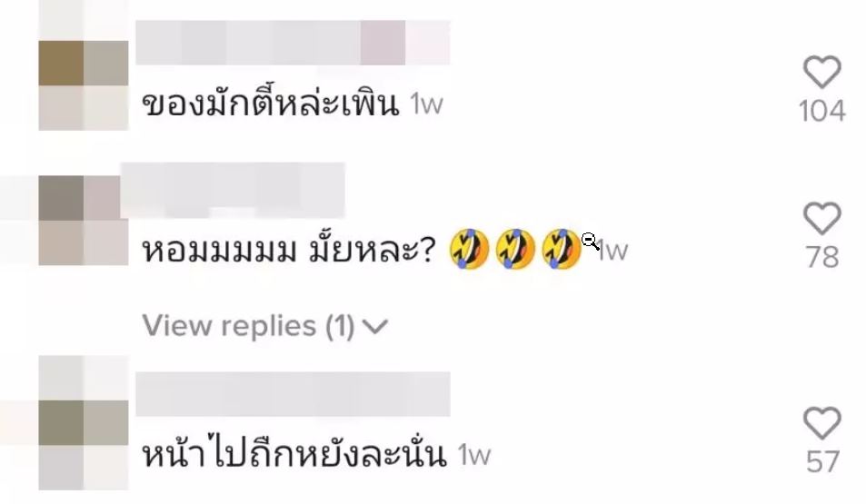This screenshot has height=504, width=866.
Task: Open username above ของมักตี้หล่ะเพิน comment
Action: click(293, 43)
